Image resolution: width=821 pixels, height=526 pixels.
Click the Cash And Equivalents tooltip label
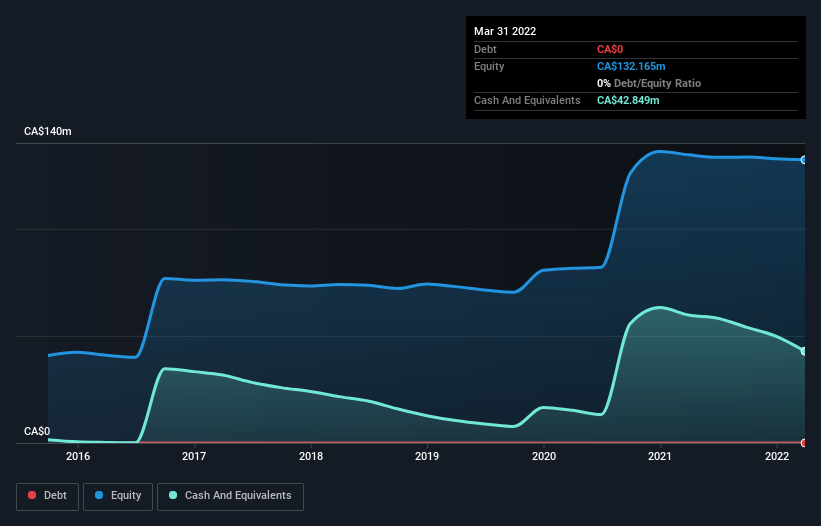pos(527,100)
